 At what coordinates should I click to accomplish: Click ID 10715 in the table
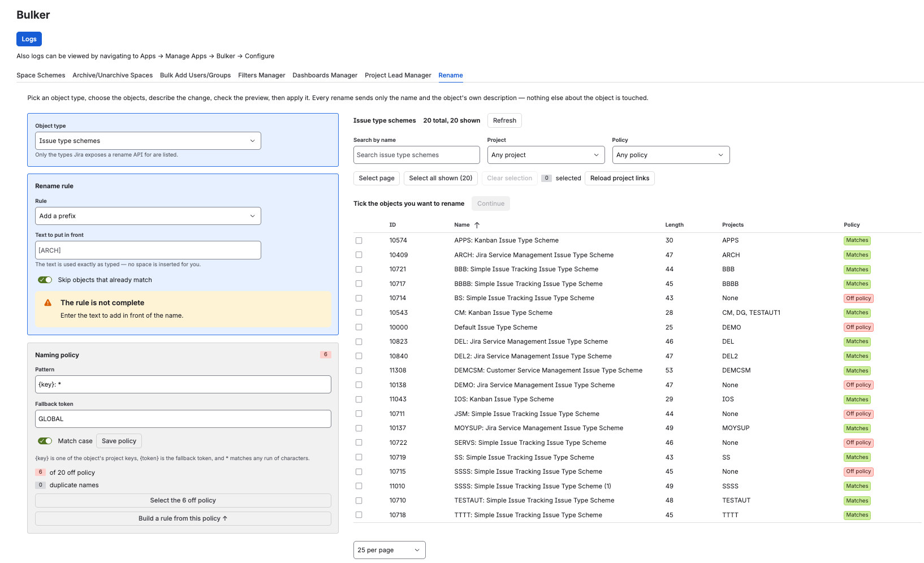pyautogui.click(x=397, y=471)
